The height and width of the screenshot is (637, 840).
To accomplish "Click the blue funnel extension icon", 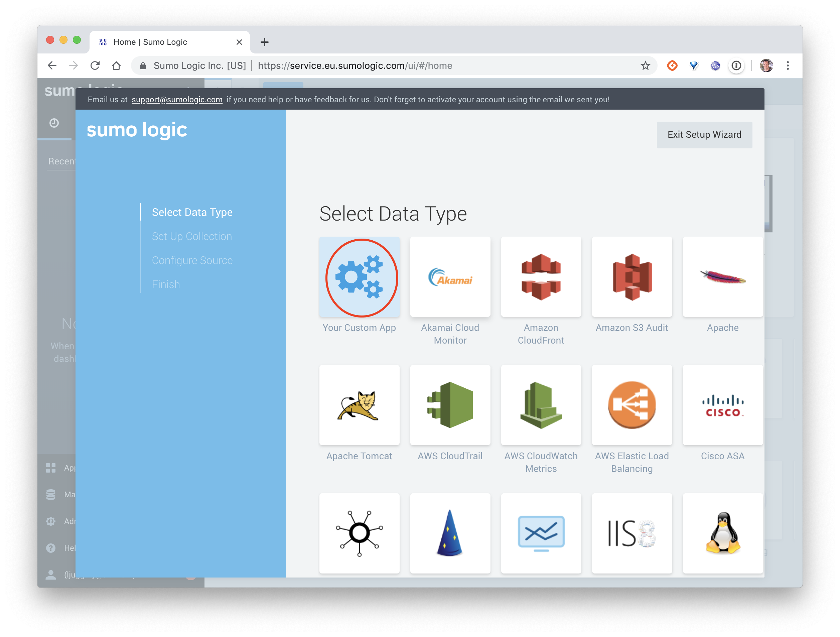I will (694, 66).
